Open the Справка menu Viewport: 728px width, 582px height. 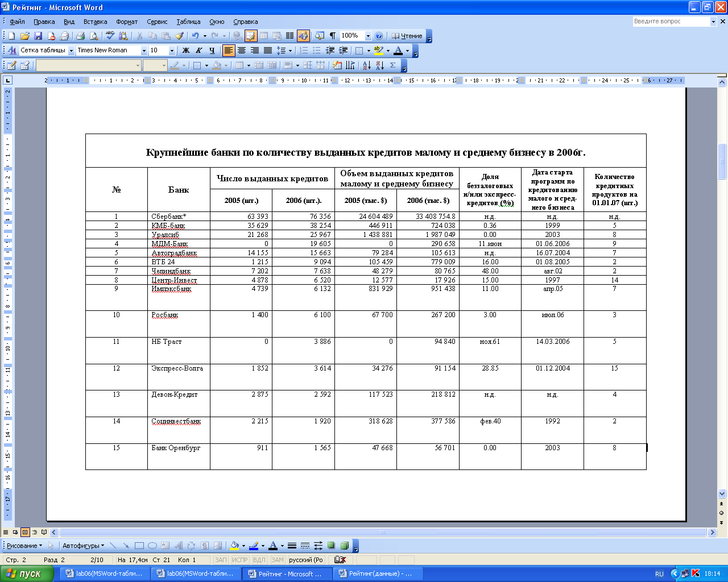tap(246, 22)
